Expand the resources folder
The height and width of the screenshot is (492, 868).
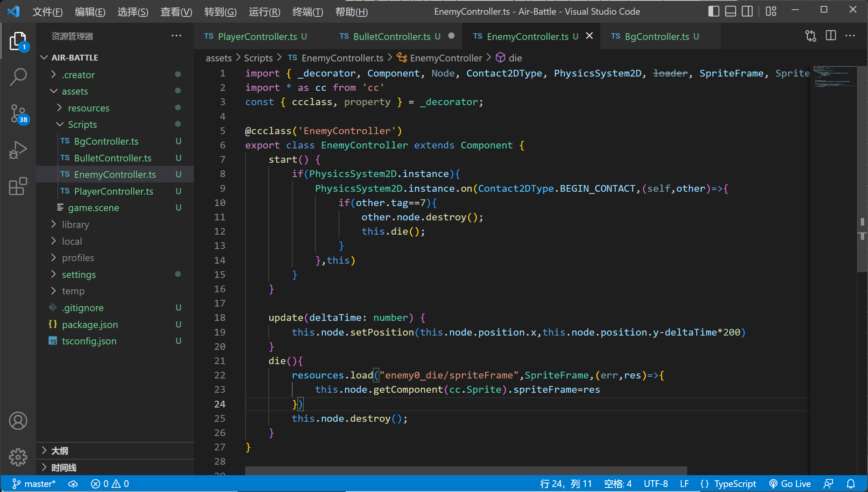coord(88,108)
